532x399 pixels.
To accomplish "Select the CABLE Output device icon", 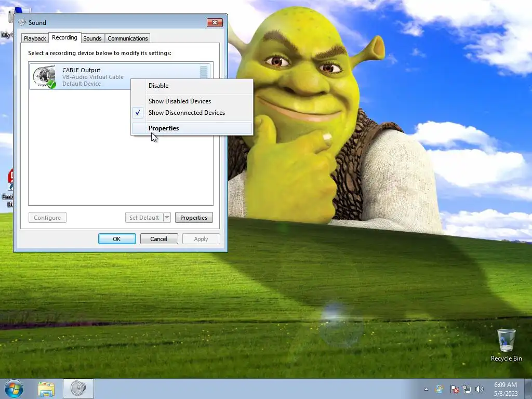I will (45, 77).
